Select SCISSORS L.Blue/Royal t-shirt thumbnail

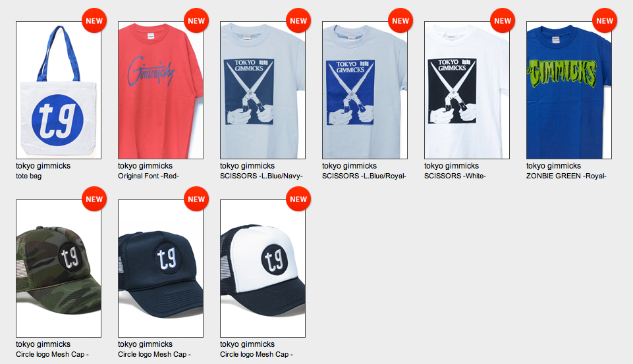[x=365, y=90]
